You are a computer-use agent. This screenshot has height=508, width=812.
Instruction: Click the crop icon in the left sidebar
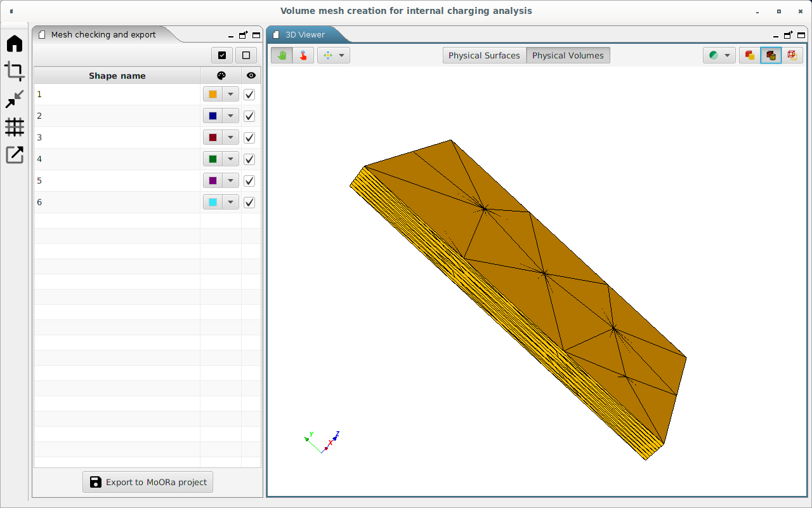coord(15,71)
